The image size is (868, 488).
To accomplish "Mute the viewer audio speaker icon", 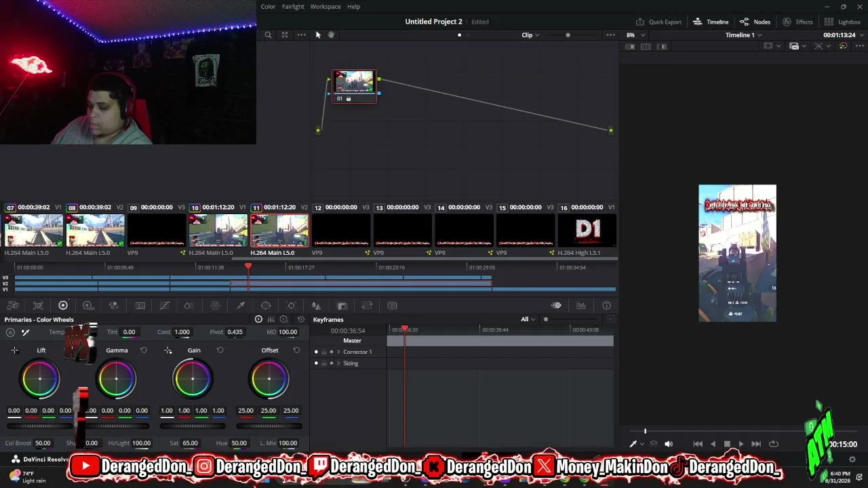I will click(669, 444).
